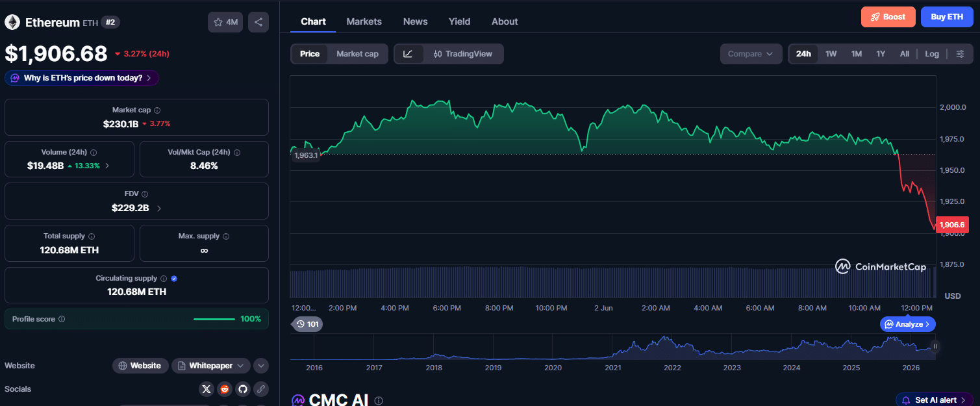Click the 8.46% Vol/Mkt Cap value

[x=204, y=166]
